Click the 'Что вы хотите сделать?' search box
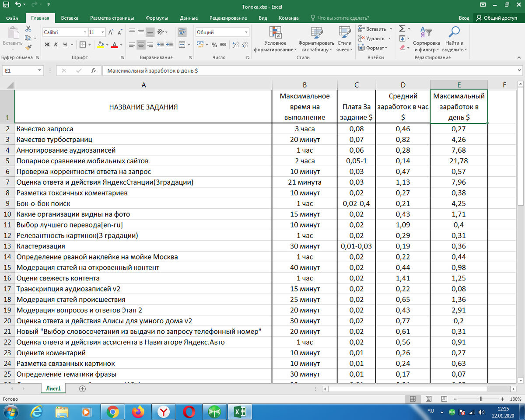This screenshot has height=420, width=525. [x=339, y=18]
